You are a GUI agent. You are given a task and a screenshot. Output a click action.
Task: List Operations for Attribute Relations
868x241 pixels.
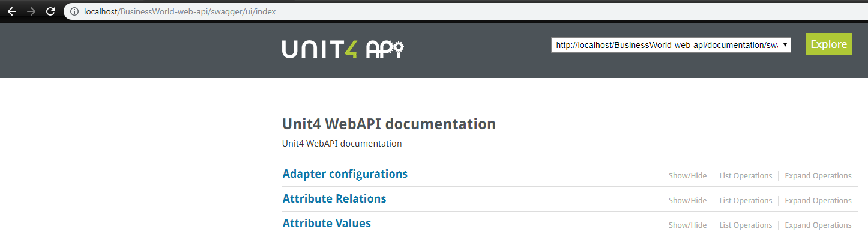[746, 201]
